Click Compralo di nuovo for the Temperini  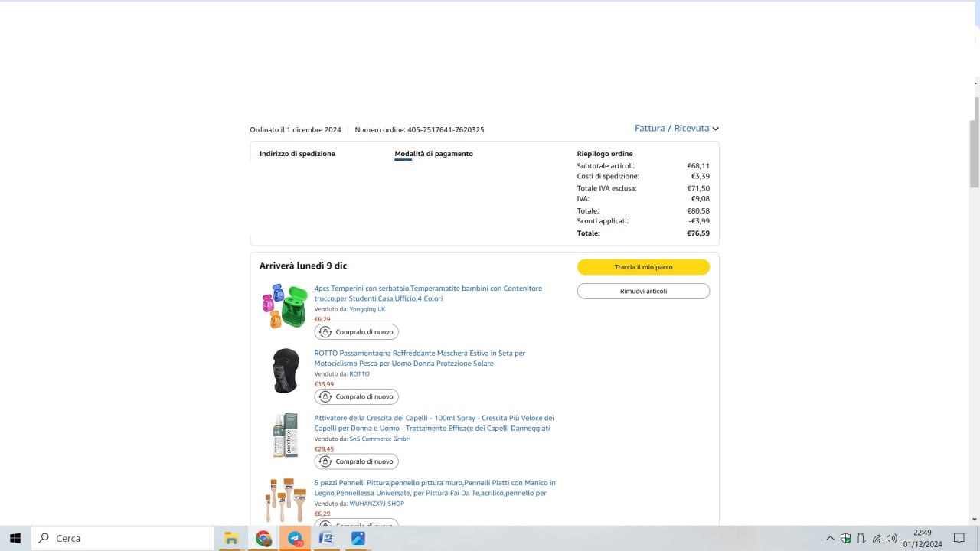356,332
